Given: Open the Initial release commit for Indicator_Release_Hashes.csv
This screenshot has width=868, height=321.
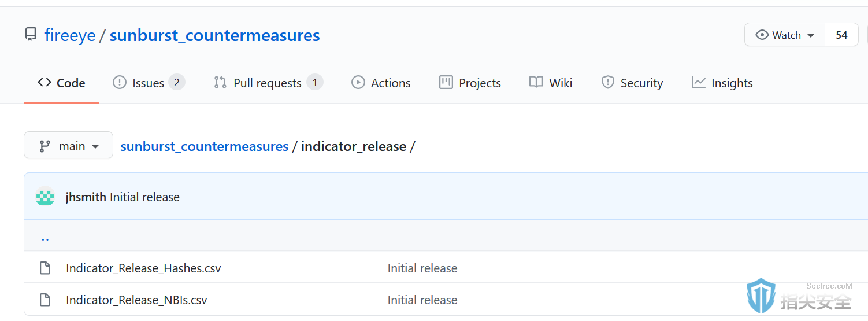Looking at the screenshot, I should point(422,268).
